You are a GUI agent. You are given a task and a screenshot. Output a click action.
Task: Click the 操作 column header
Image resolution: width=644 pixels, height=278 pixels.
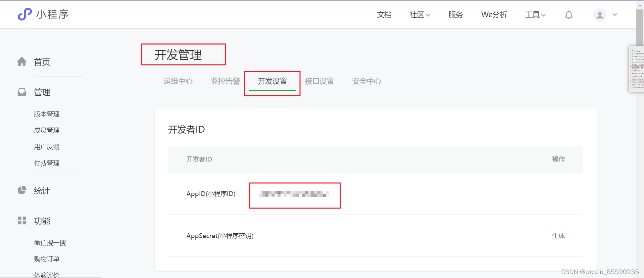pos(558,159)
